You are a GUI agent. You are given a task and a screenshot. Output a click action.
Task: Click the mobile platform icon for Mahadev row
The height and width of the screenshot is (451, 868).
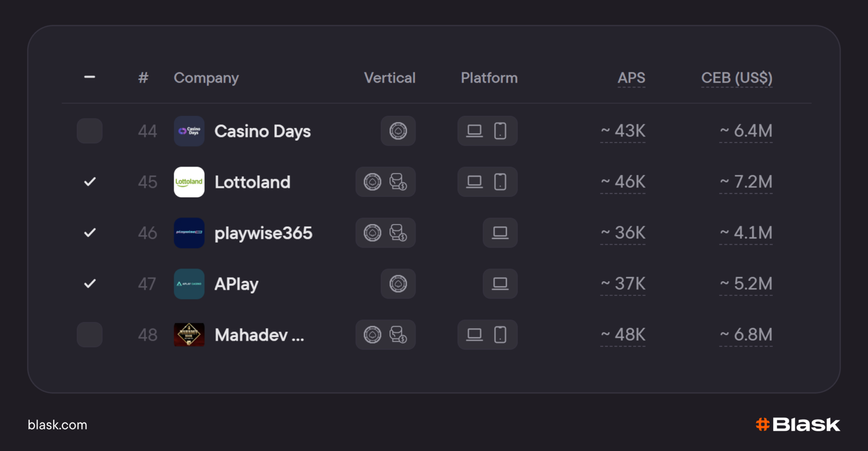(x=500, y=335)
